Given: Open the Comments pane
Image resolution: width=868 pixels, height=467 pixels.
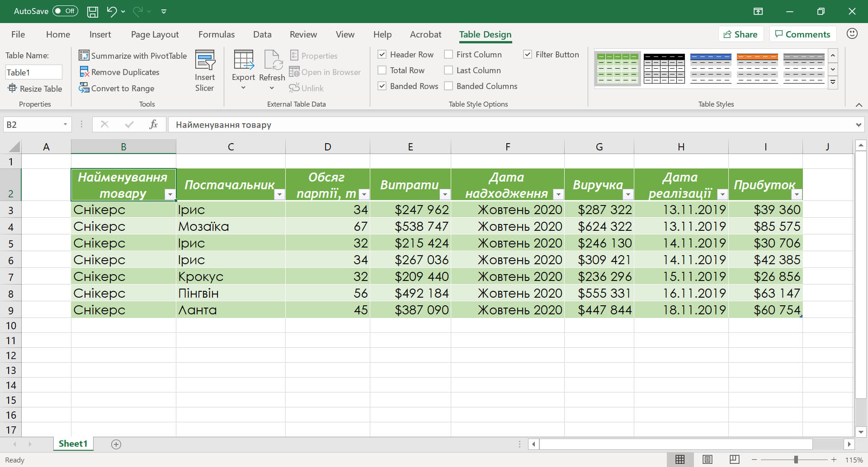Looking at the screenshot, I should click(802, 34).
